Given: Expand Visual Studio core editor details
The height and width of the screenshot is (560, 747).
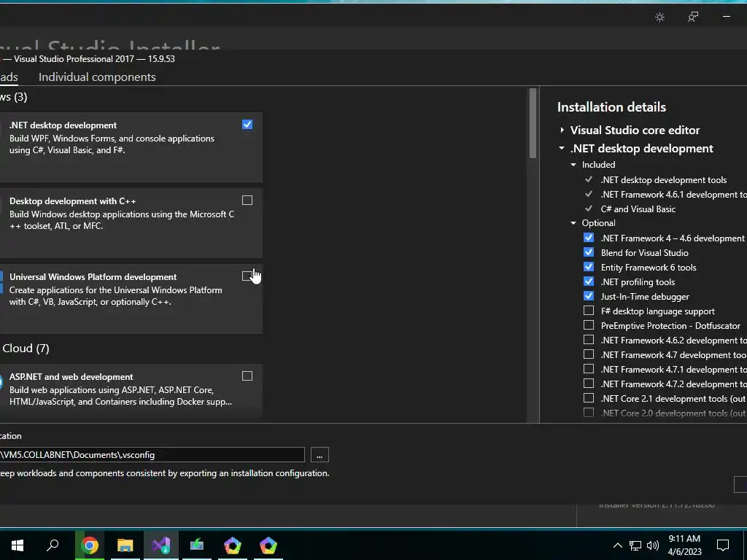Looking at the screenshot, I should [x=562, y=130].
